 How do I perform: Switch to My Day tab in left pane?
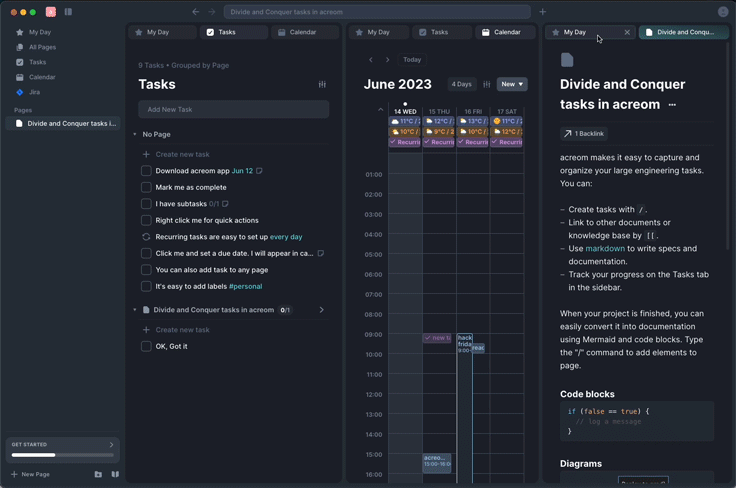click(162, 32)
